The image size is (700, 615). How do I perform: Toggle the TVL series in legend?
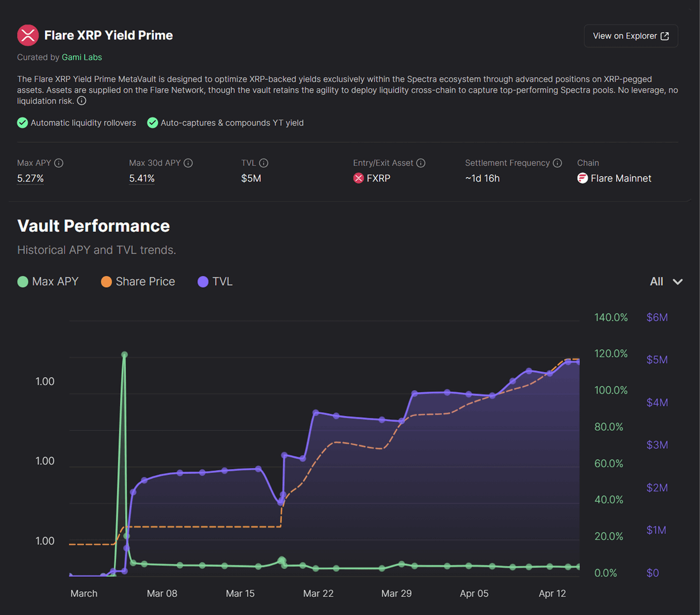pyautogui.click(x=215, y=282)
